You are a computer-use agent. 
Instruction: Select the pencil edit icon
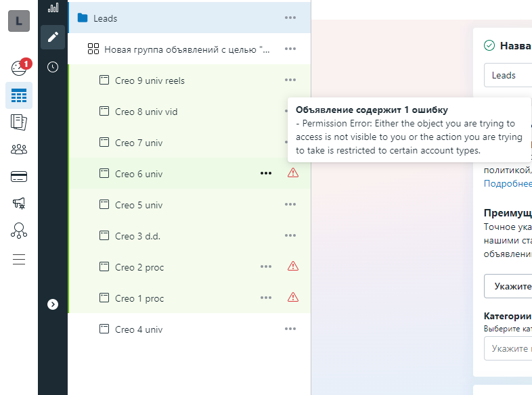[x=53, y=37]
